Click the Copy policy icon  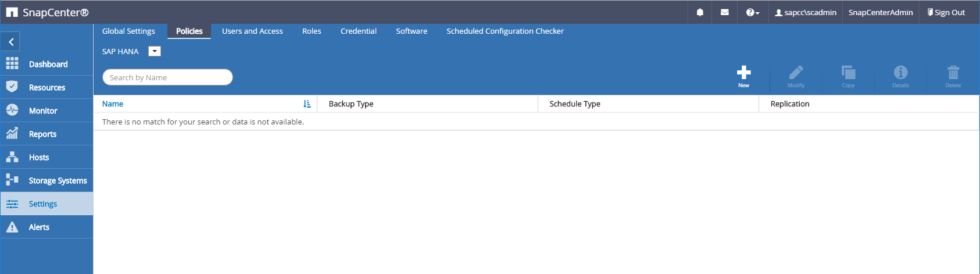click(848, 73)
